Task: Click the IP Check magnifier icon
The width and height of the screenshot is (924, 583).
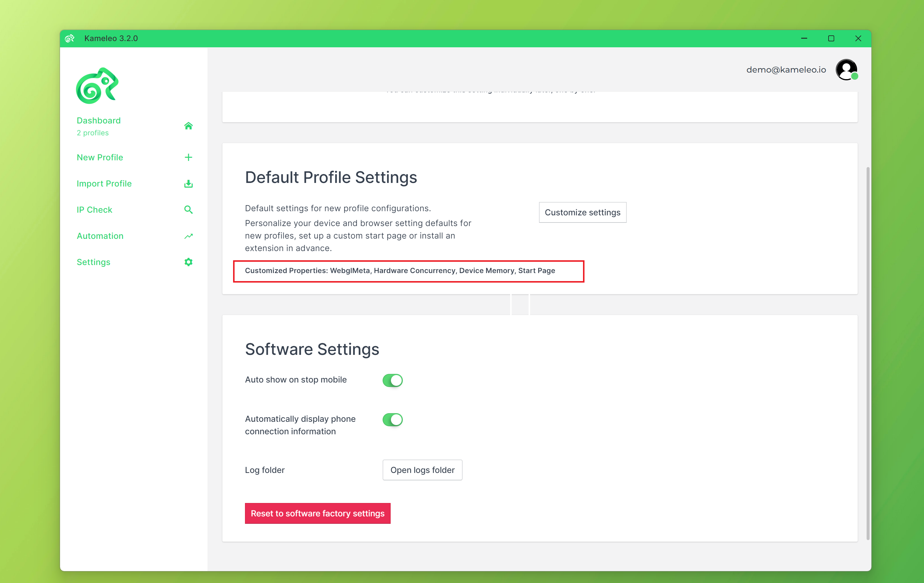Action: point(188,210)
